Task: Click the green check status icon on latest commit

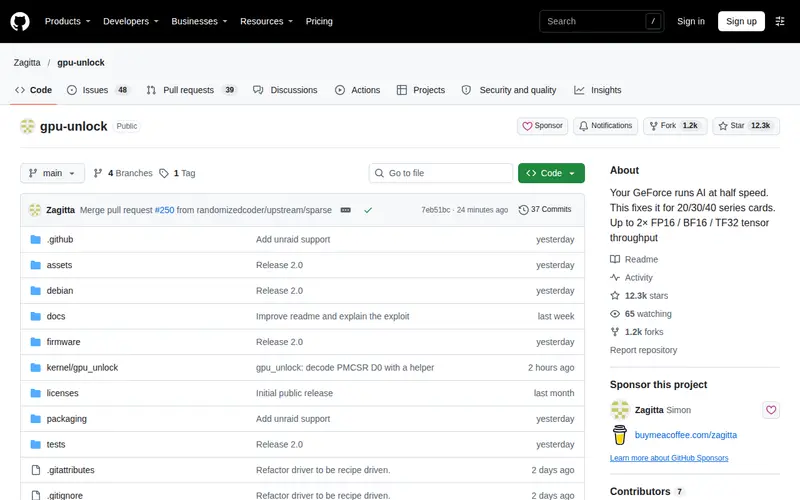Action: click(x=368, y=210)
